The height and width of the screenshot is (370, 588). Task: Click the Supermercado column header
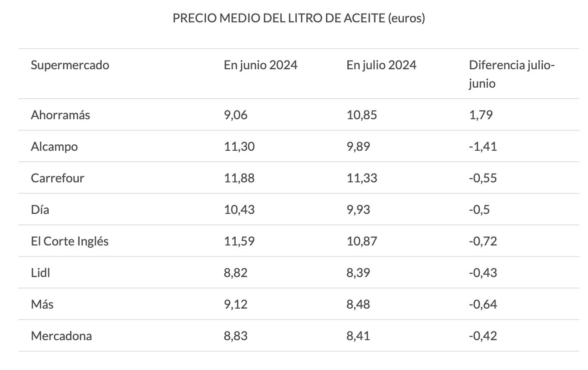tap(70, 65)
